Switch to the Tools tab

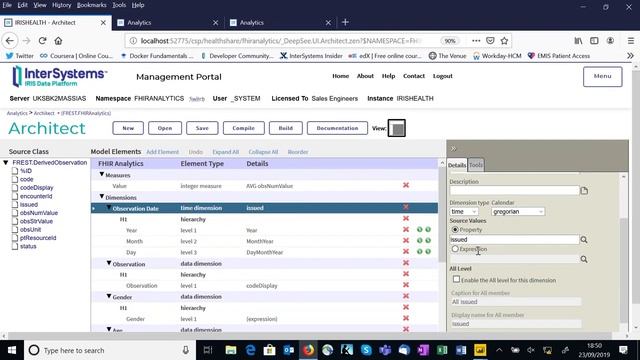tap(476, 165)
